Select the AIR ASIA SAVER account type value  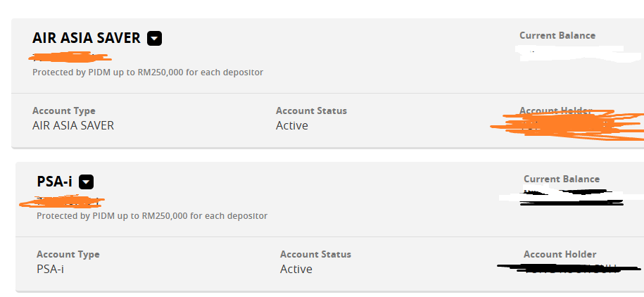click(73, 125)
